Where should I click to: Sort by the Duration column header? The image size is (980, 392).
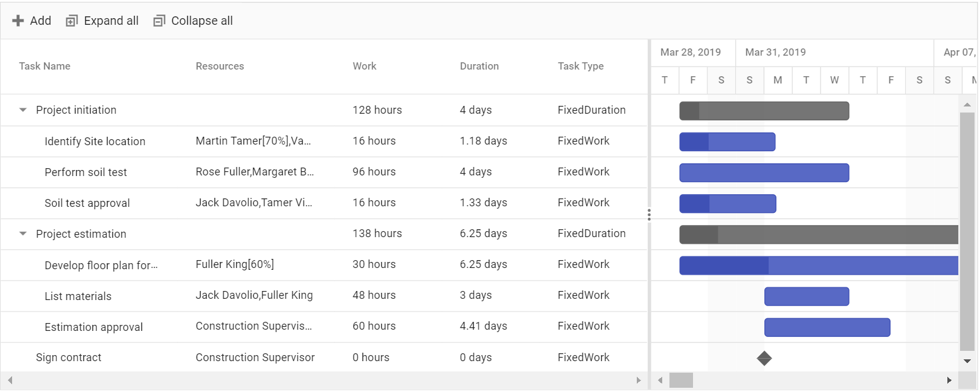(479, 66)
